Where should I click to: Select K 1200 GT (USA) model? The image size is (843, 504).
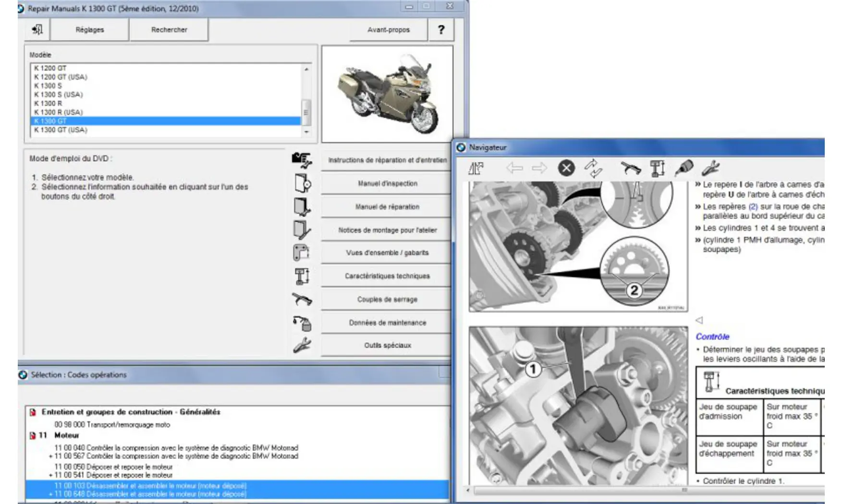click(166, 77)
